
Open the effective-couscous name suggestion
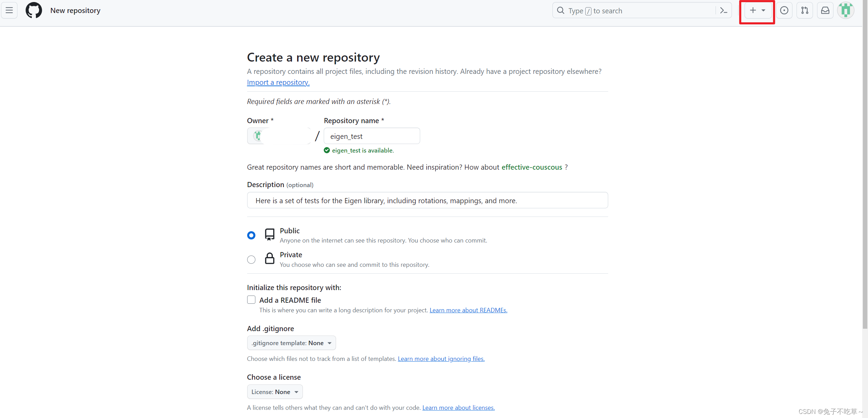click(x=532, y=167)
